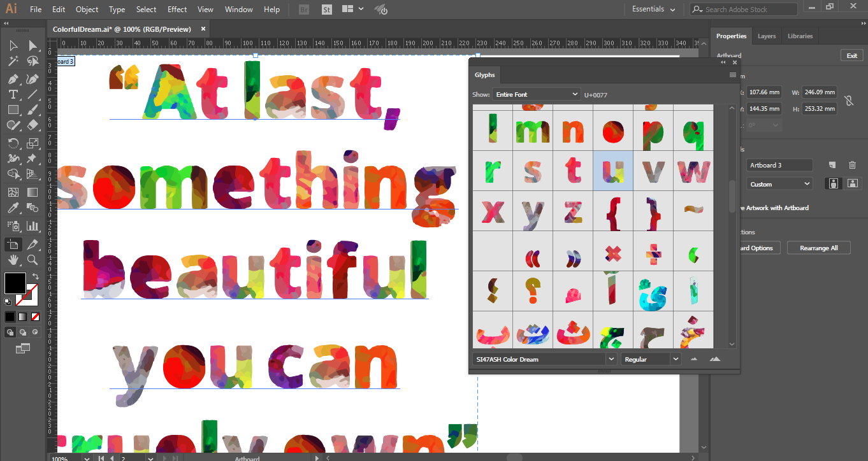Image resolution: width=868 pixels, height=461 pixels.
Task: Apply the Gradient swatch button
Action: tap(23, 316)
